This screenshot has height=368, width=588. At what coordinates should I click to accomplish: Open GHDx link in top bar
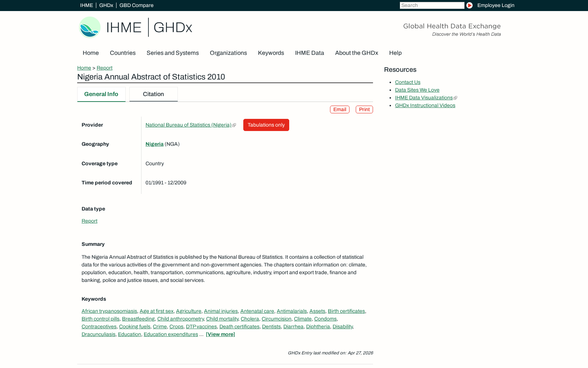click(x=106, y=5)
